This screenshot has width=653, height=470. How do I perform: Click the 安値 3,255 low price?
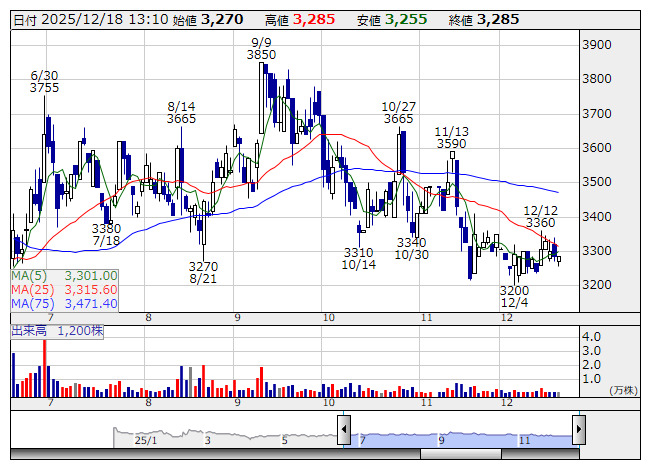click(x=392, y=20)
